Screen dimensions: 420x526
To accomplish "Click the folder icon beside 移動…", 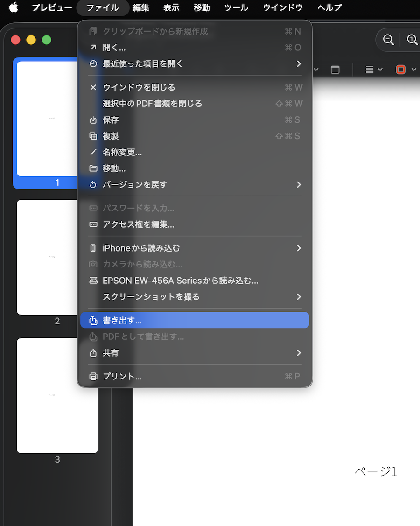I will tap(93, 168).
